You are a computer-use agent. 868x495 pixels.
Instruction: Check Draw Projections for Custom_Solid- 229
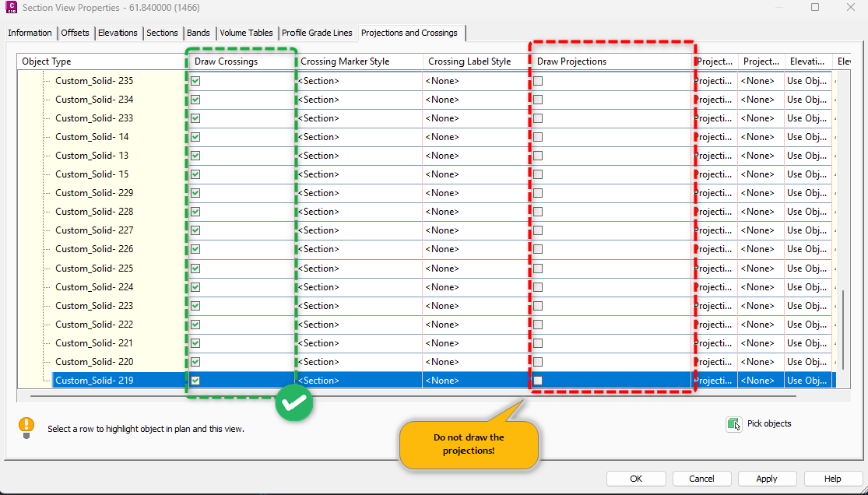pos(536,192)
